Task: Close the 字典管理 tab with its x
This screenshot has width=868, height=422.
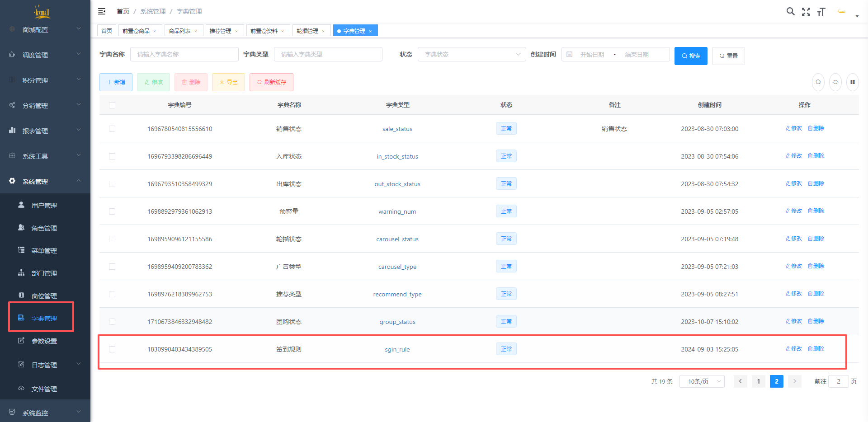Action: pyautogui.click(x=370, y=31)
